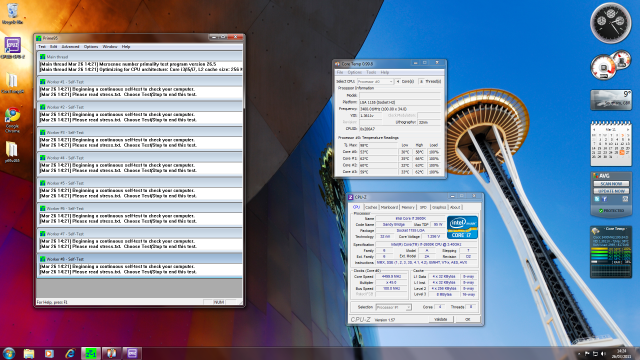Select the CPU tab in CPU-Z
Screen dimensions: 640x360
click(x=356, y=207)
